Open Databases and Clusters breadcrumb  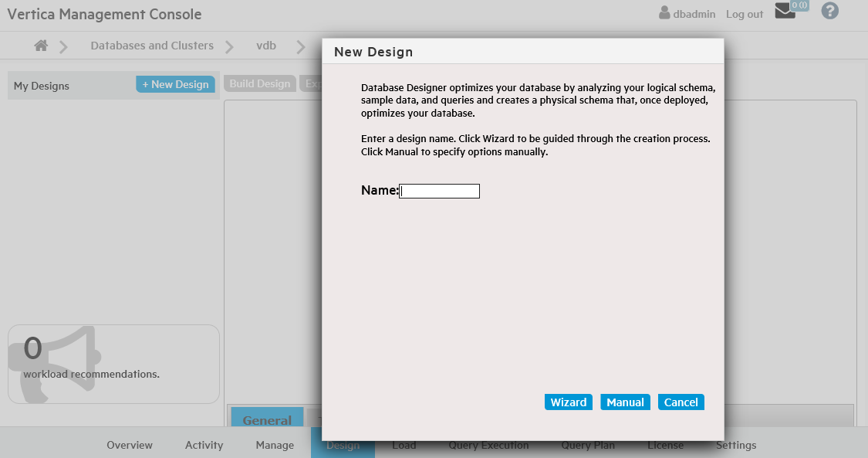(152, 46)
